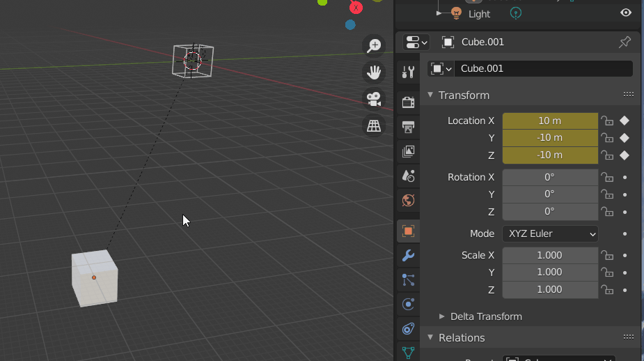This screenshot has width=644, height=361.
Task: Select the Light bulb icon in outliner
Action: click(456, 13)
